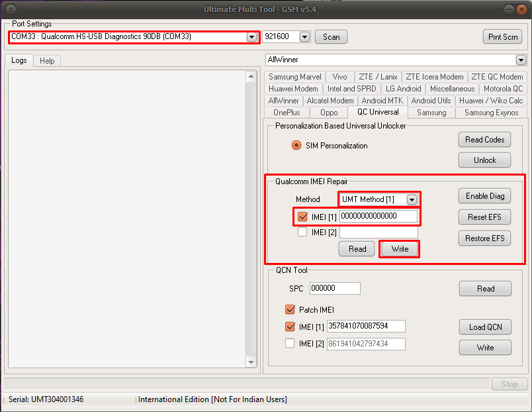Open the AllWinner module dropdown

pos(521,60)
